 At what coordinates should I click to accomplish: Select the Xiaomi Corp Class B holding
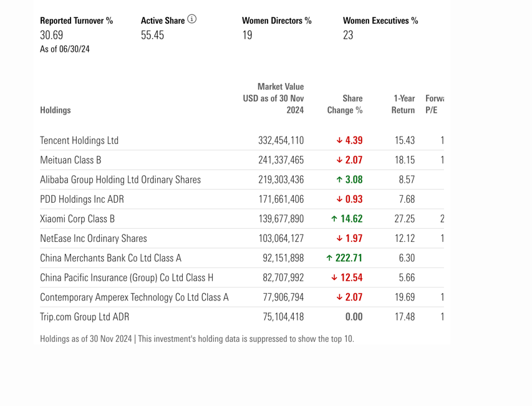click(x=77, y=219)
